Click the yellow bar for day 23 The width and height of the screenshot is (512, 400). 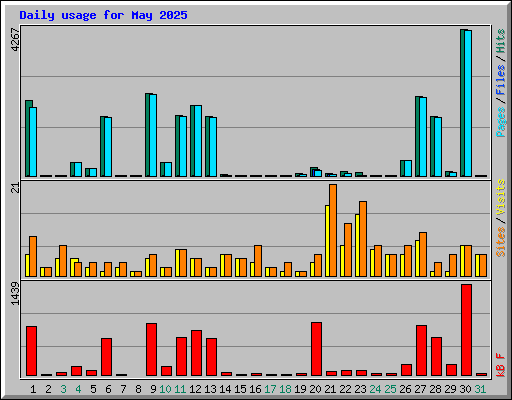357,245
